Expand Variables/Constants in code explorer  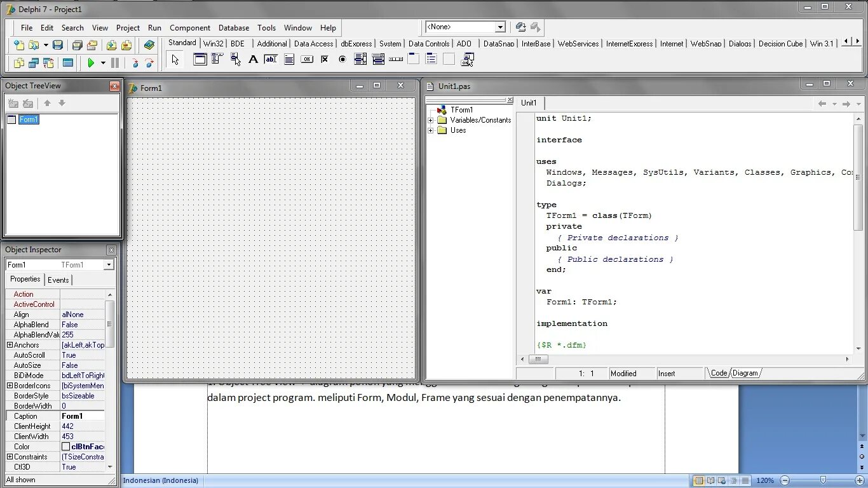[x=431, y=120]
